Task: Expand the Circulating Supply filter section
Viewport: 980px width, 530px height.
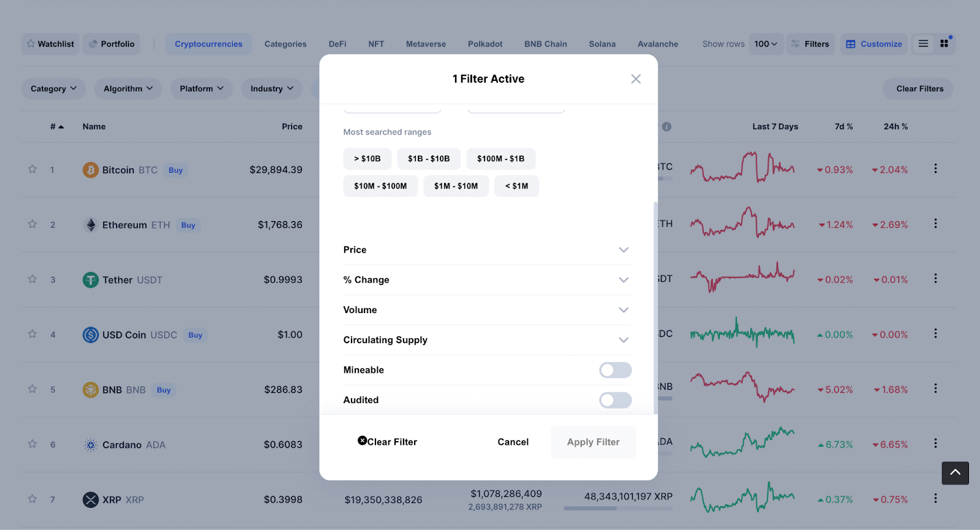Action: 487,340
